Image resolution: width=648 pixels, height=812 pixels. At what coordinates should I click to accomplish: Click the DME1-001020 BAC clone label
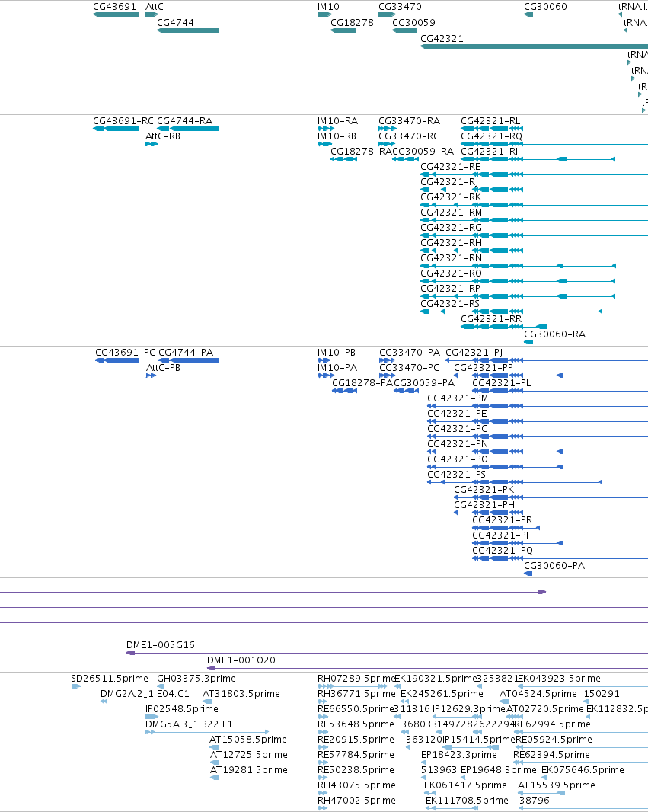(241, 660)
